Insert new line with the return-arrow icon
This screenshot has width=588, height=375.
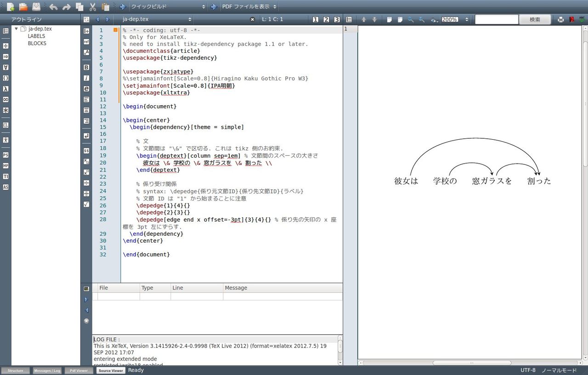(x=86, y=136)
